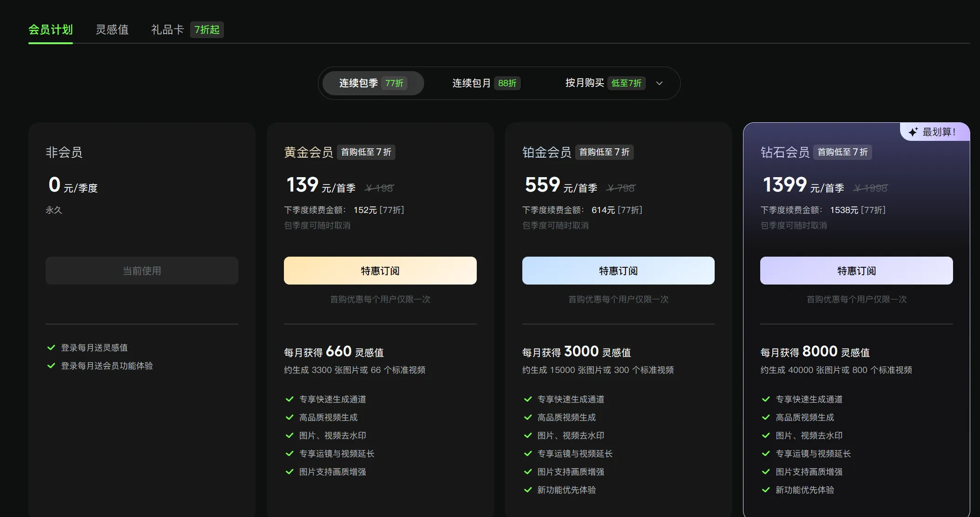Click the 77折 badge on 连续包季
Image resolution: width=980 pixels, height=517 pixels.
click(395, 83)
